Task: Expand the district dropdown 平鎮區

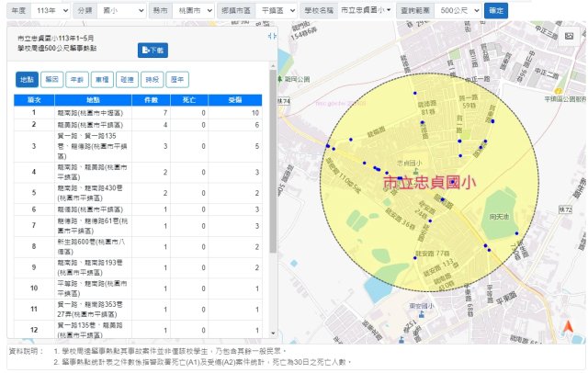Action: tap(276, 9)
